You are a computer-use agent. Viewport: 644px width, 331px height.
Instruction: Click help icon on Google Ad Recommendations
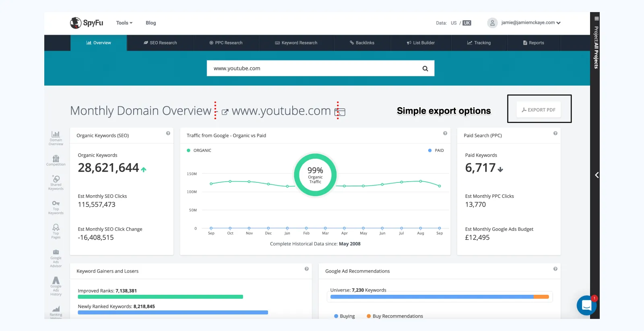555,269
